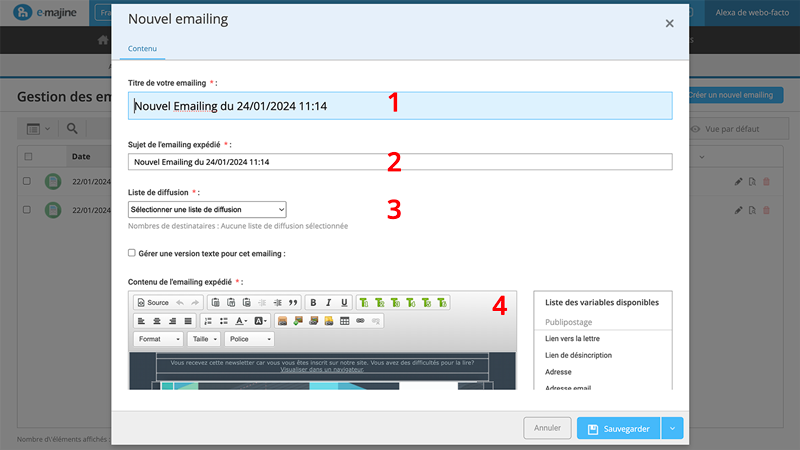
Task: Click the Annuler button
Action: tap(547, 428)
